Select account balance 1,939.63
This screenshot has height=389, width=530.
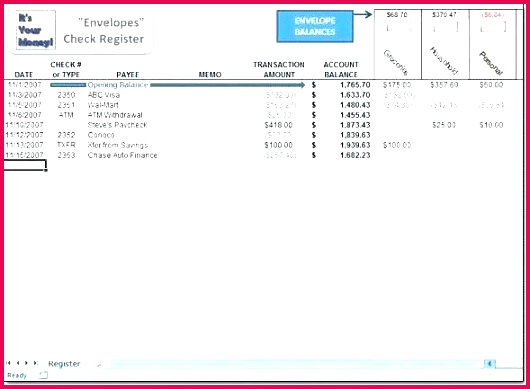pos(355,145)
